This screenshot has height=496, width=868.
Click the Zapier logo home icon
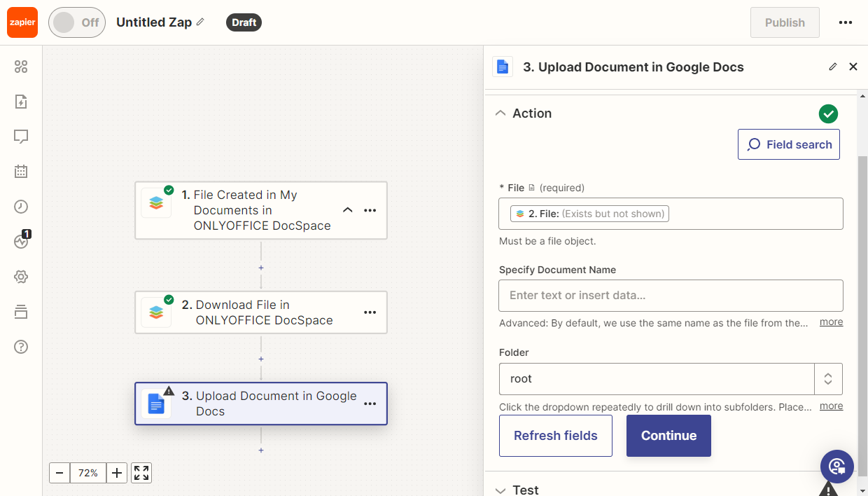[x=22, y=22]
